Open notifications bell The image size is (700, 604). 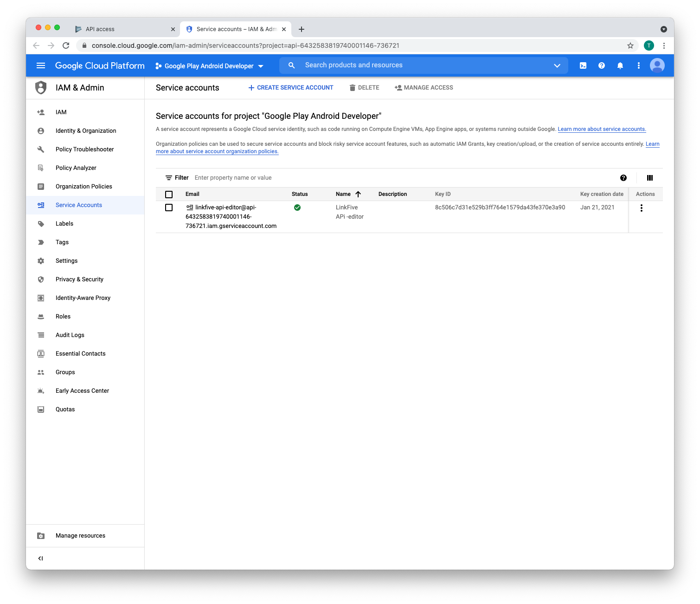coord(620,65)
